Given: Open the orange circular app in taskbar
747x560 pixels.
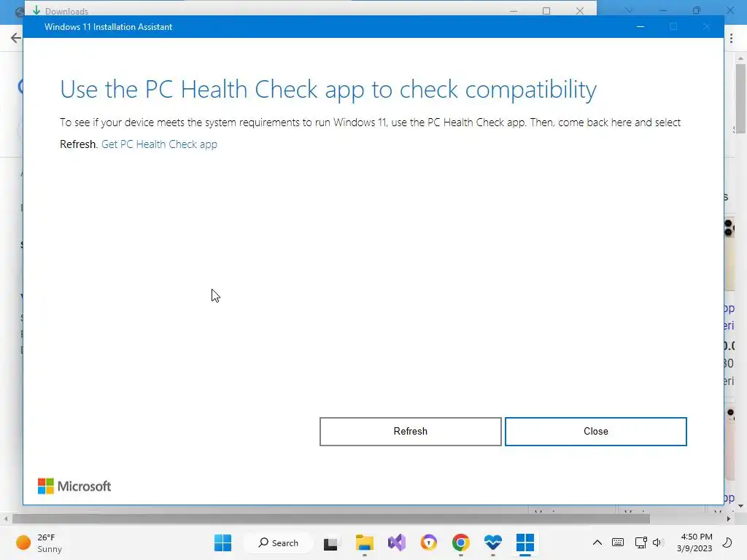Looking at the screenshot, I should pyautogui.click(x=429, y=542).
